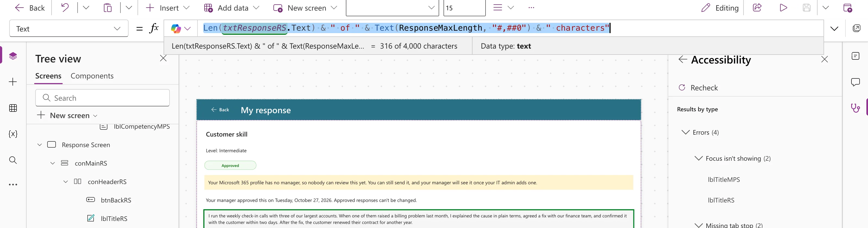Click the Back button in the top toolbar
868x228 pixels.
(30, 8)
